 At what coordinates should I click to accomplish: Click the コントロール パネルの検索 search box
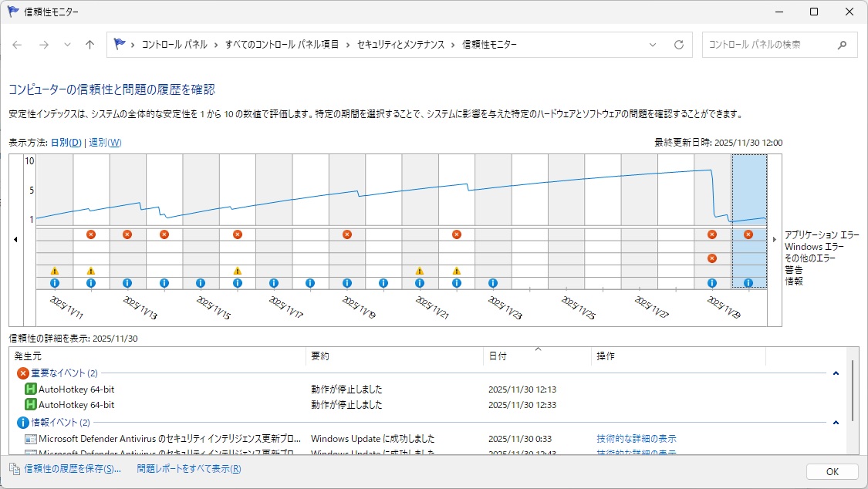pos(769,45)
